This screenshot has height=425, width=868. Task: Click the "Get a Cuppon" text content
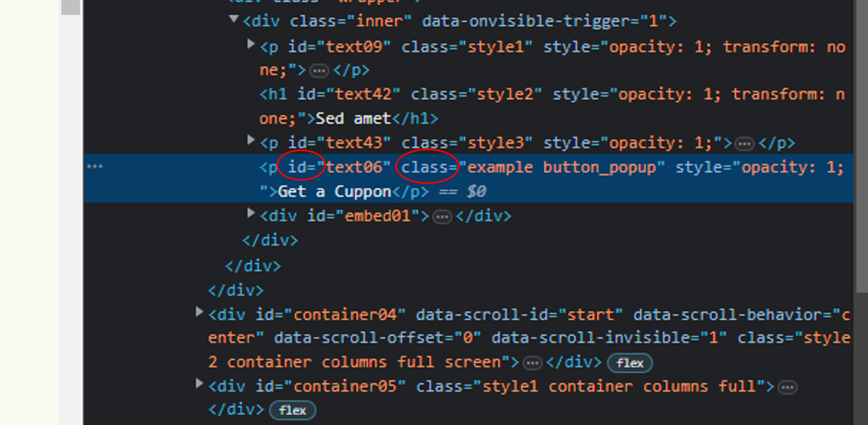tap(335, 191)
